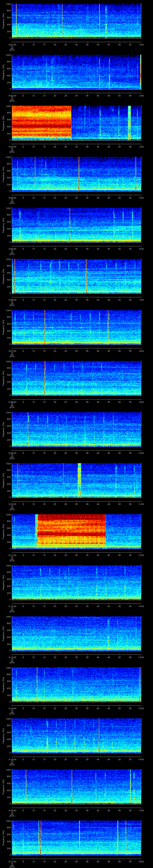Viewport: 153px width, 868px height.
Task: Click the 9:14:00 start time label
Action: click(x=12, y=708)
